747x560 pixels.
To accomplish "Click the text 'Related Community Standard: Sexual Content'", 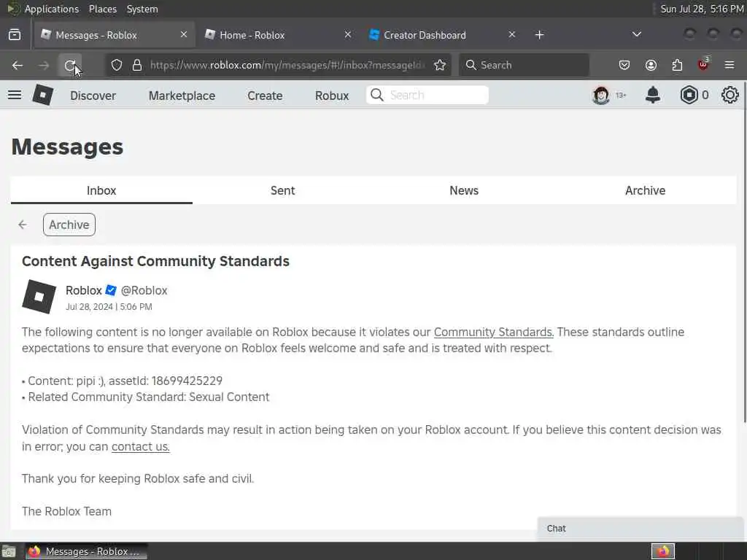I will (x=149, y=397).
